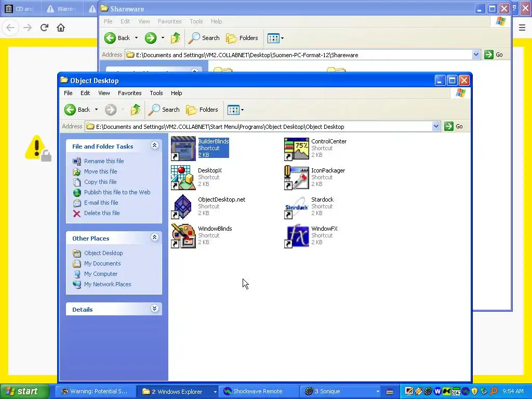Viewport: 532px width, 399px height.
Task: Click Search in Object Desktop toolbar
Action: click(x=164, y=110)
